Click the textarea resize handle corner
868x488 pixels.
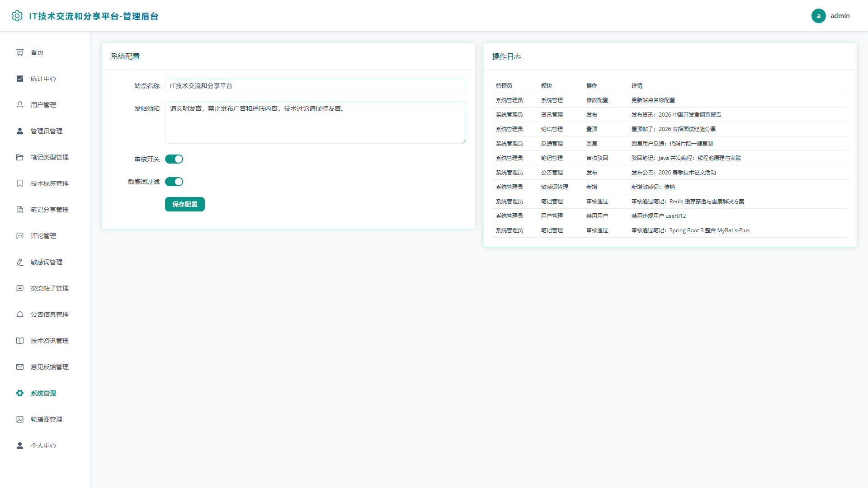click(x=463, y=141)
